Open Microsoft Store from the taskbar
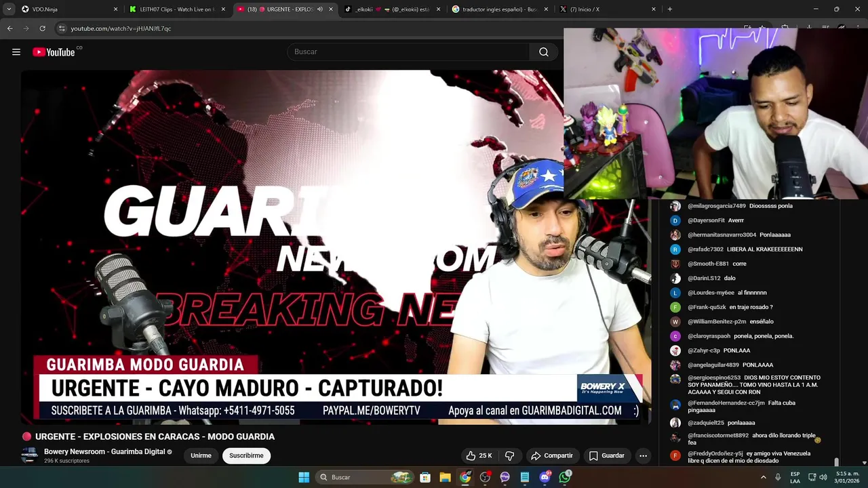The image size is (868, 488). click(x=425, y=477)
